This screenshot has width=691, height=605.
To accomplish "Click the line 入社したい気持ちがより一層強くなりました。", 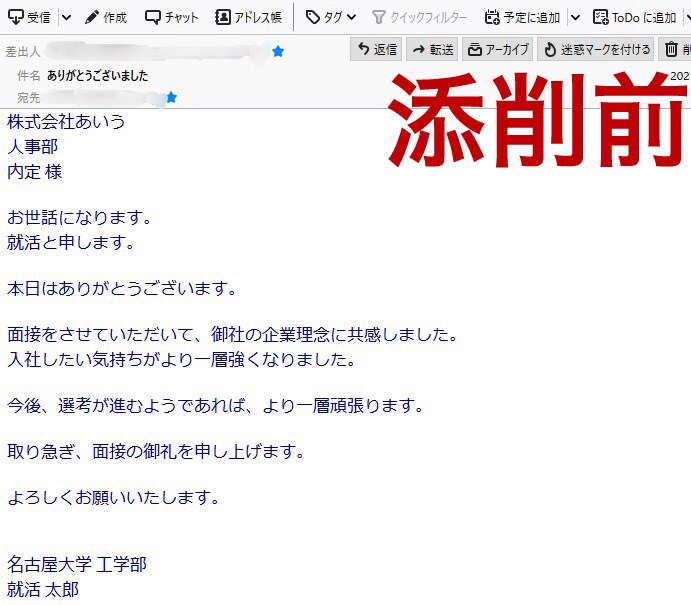I will point(182,360).
